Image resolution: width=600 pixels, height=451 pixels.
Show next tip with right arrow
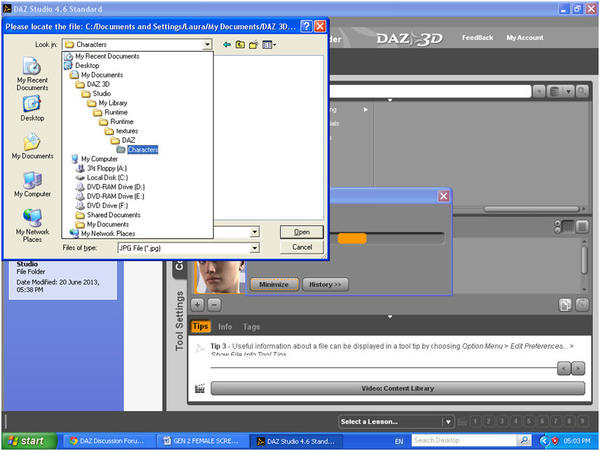click(579, 369)
